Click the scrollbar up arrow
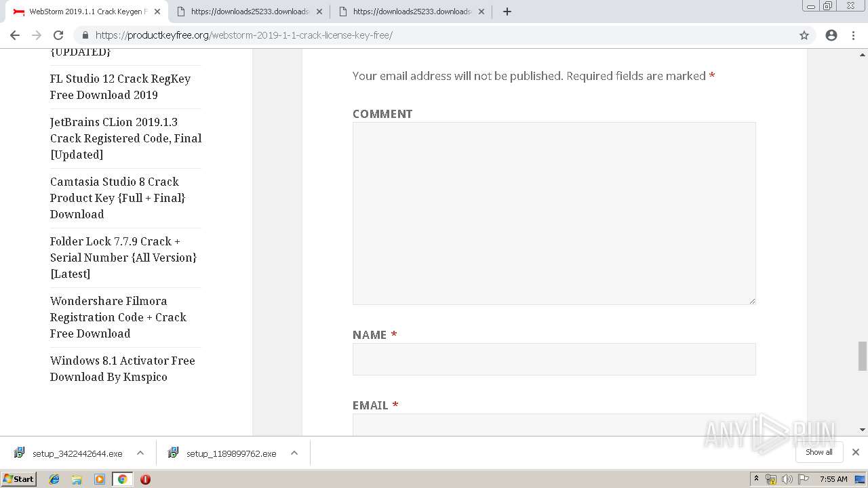 click(863, 54)
